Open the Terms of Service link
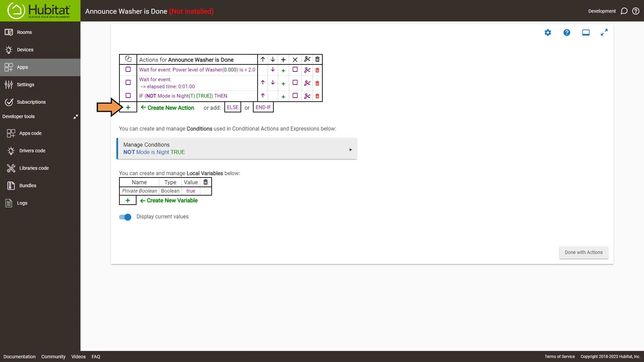The height and width of the screenshot is (362, 644). [559, 357]
